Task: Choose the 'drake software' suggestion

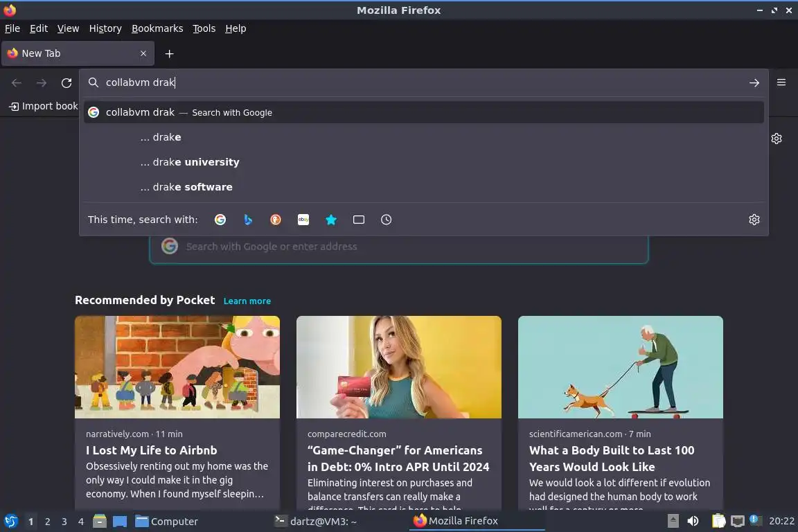Action: 423,187
